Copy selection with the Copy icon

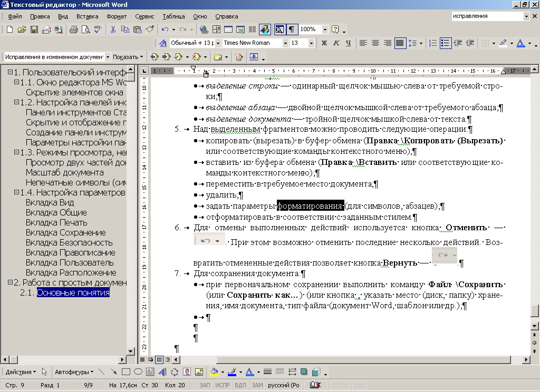(125, 30)
